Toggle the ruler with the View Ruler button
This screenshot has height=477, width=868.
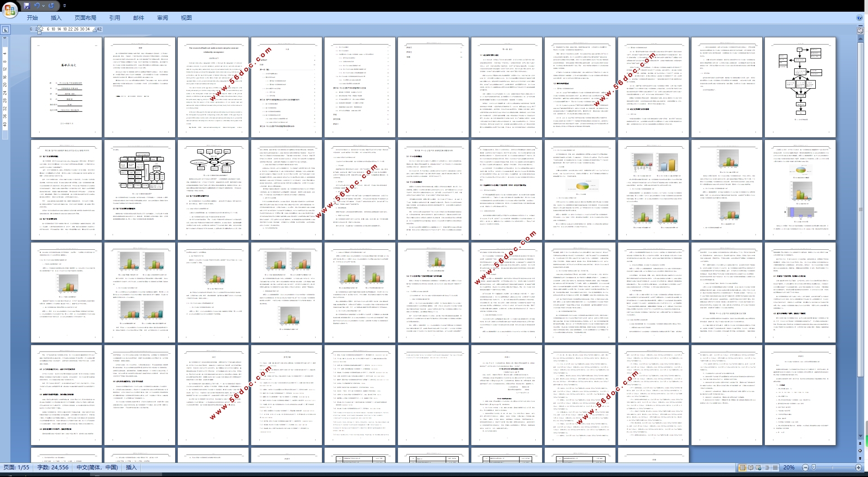point(860,30)
